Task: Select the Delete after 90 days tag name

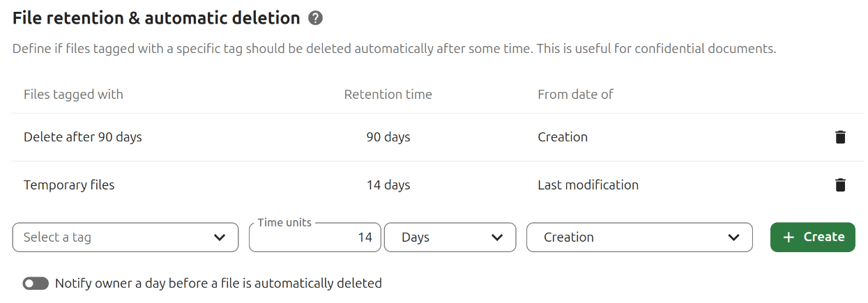Action: pyautogui.click(x=82, y=137)
